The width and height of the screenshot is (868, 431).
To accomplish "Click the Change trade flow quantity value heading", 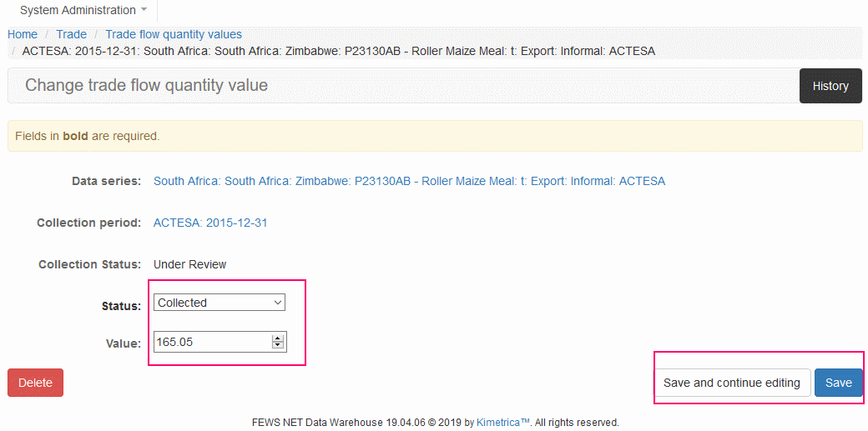I will (146, 85).
